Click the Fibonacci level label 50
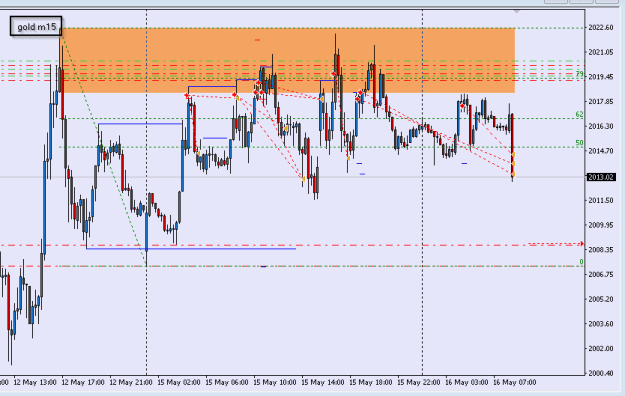 point(579,143)
